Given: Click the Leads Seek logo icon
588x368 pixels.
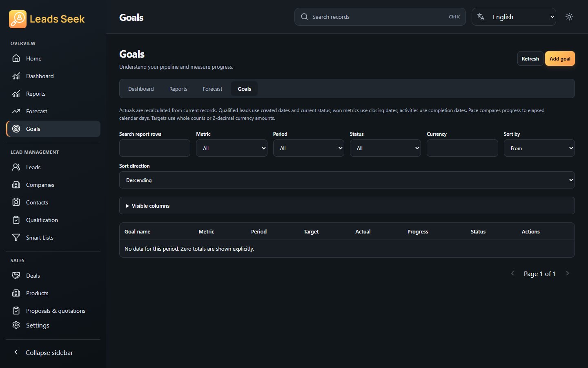Looking at the screenshot, I should click(18, 19).
